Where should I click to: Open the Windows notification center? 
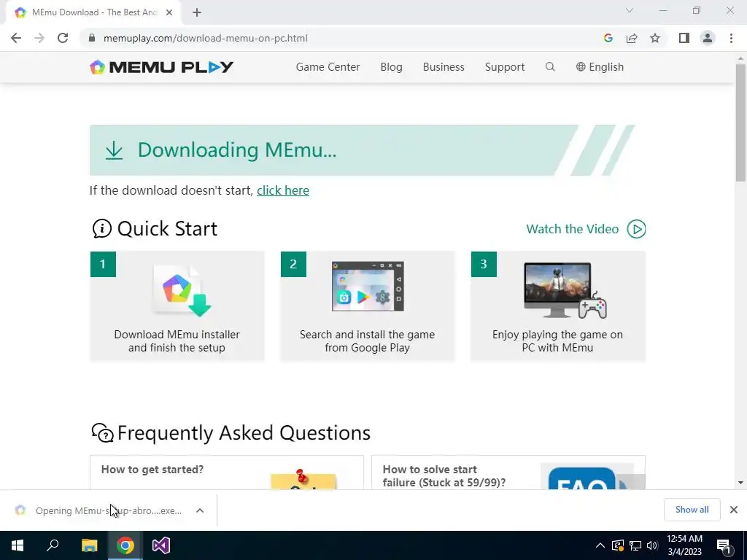pos(724,546)
